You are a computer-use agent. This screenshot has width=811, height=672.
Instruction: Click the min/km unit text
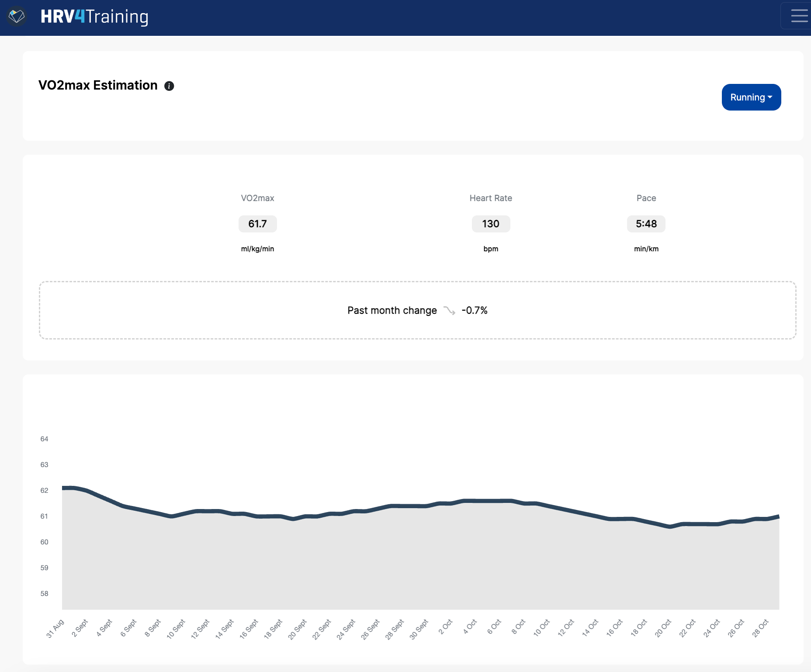pos(646,249)
